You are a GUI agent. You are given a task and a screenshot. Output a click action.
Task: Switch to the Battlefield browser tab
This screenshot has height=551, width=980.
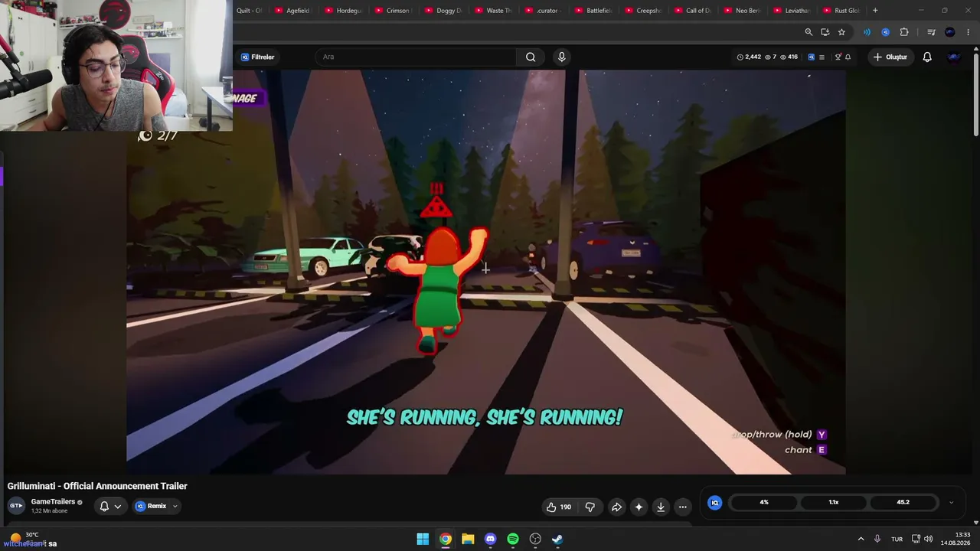(x=593, y=11)
